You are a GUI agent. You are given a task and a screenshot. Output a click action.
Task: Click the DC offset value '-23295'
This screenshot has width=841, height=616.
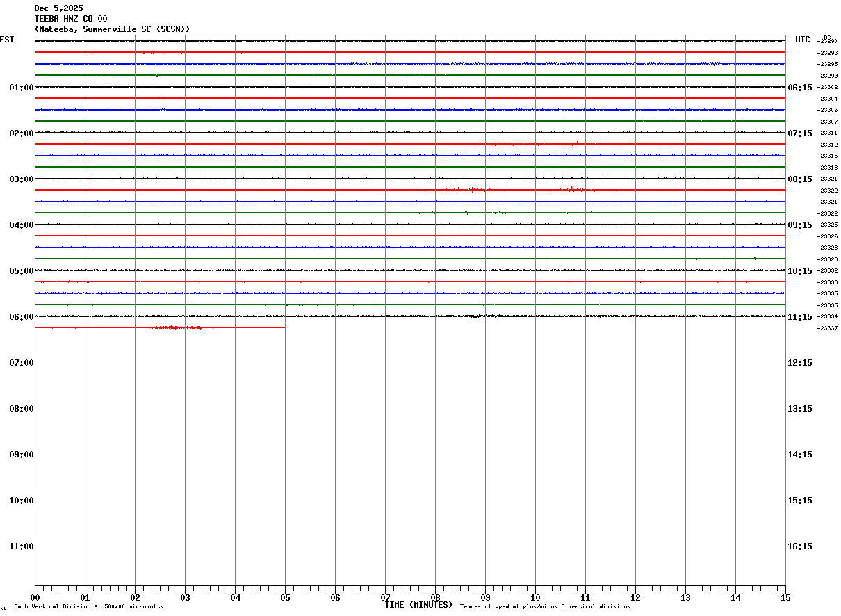click(828, 65)
